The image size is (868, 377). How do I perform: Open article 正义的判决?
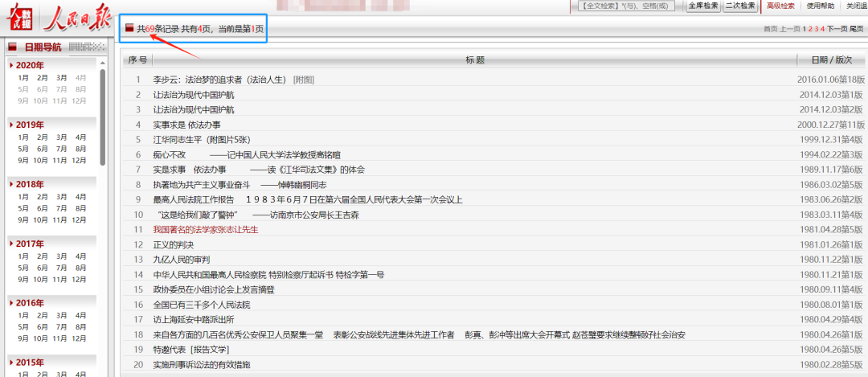pyautogui.click(x=174, y=244)
